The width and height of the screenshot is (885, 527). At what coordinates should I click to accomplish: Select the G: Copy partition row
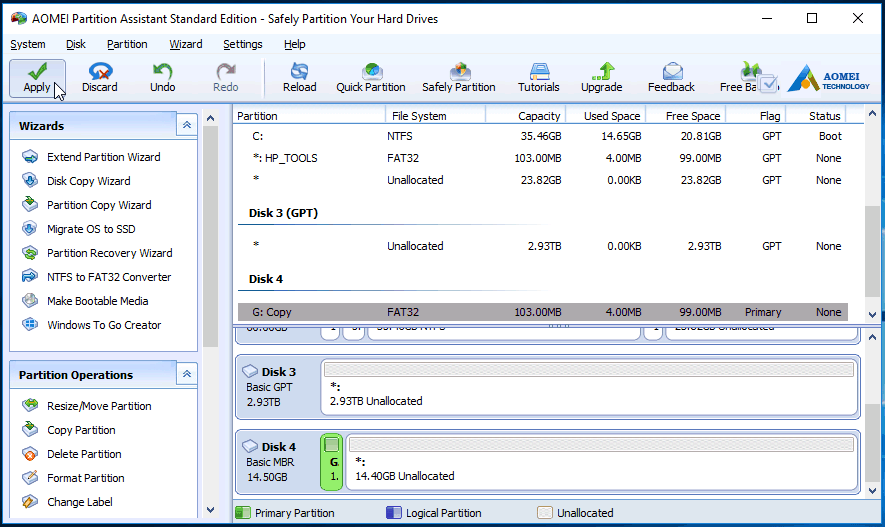543,312
